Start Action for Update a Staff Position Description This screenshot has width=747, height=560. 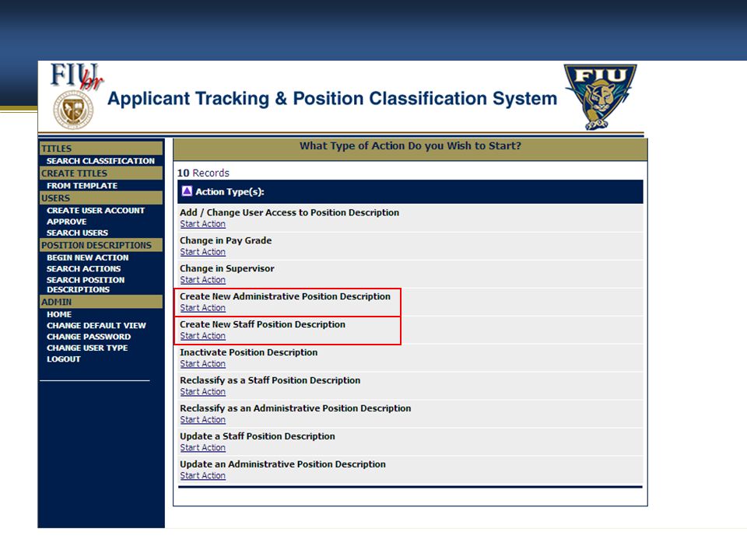click(202, 448)
